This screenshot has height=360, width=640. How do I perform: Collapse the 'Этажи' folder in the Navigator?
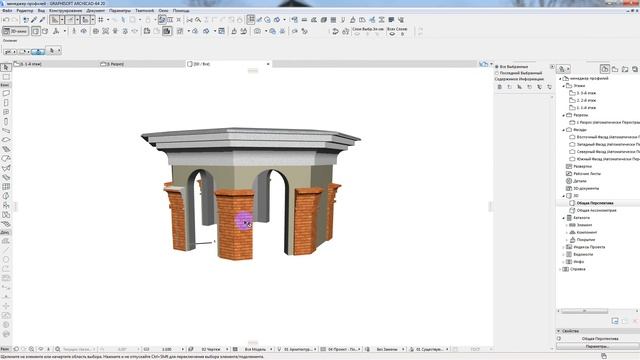564,86
